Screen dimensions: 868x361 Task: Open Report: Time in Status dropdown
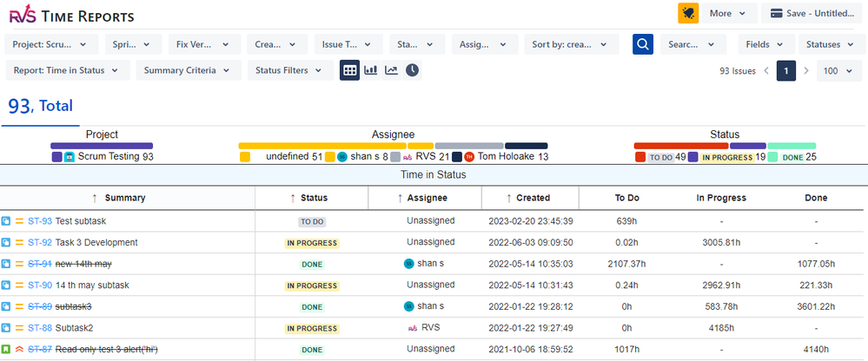(68, 70)
